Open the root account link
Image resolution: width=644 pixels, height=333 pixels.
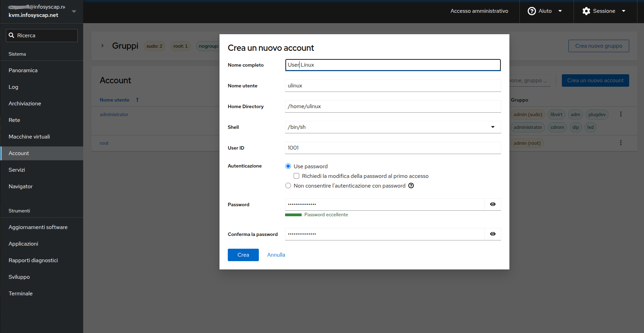pos(104,143)
